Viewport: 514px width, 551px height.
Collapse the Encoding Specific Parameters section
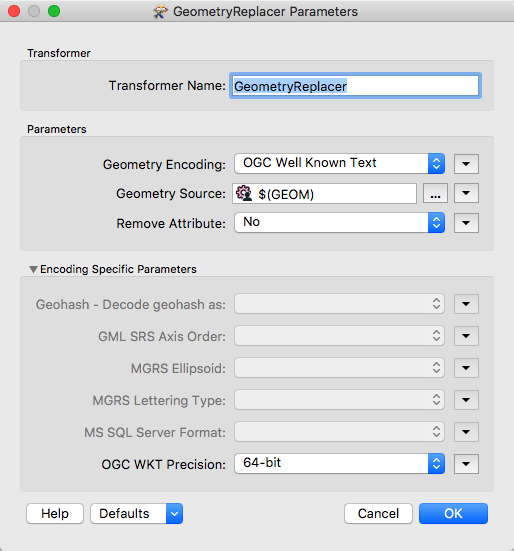point(33,270)
